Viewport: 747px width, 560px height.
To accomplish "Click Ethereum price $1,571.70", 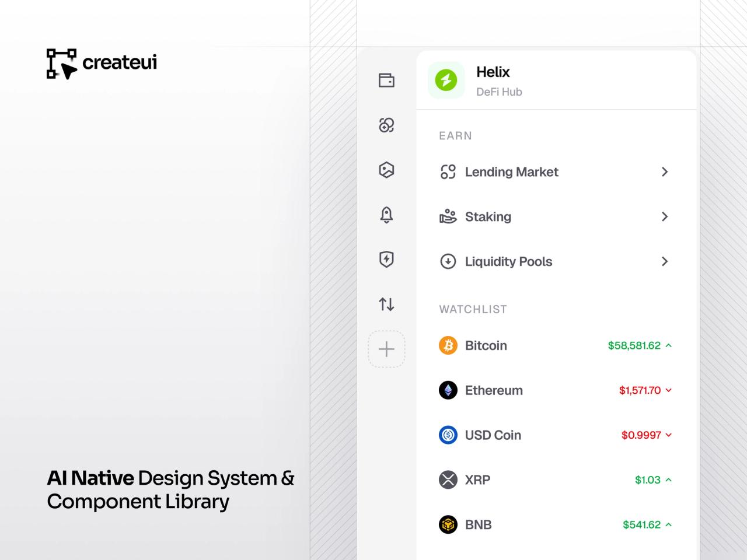I will [x=640, y=390].
